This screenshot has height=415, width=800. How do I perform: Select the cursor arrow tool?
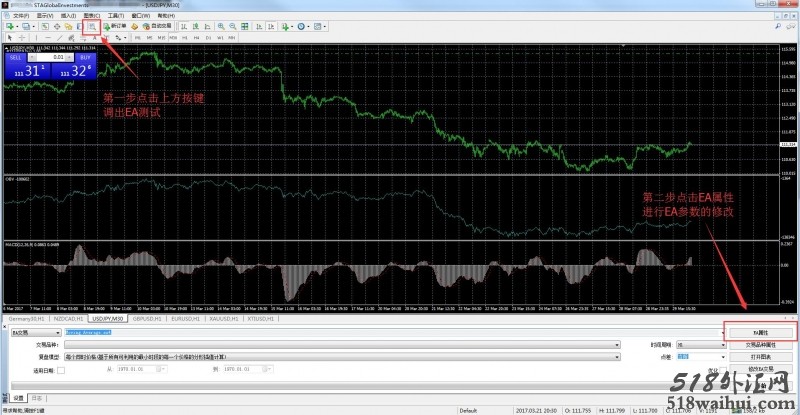click(x=9, y=38)
